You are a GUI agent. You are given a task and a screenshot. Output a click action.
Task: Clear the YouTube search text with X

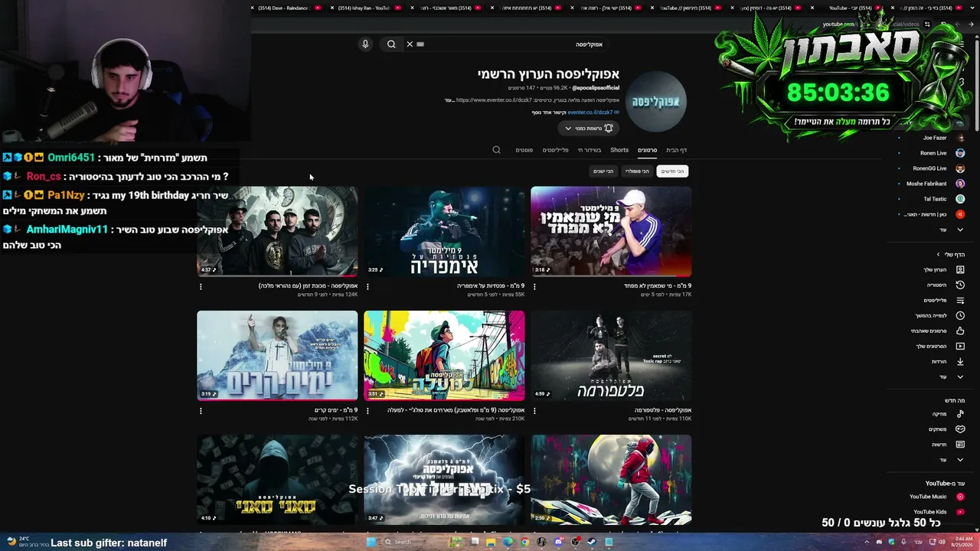point(410,44)
